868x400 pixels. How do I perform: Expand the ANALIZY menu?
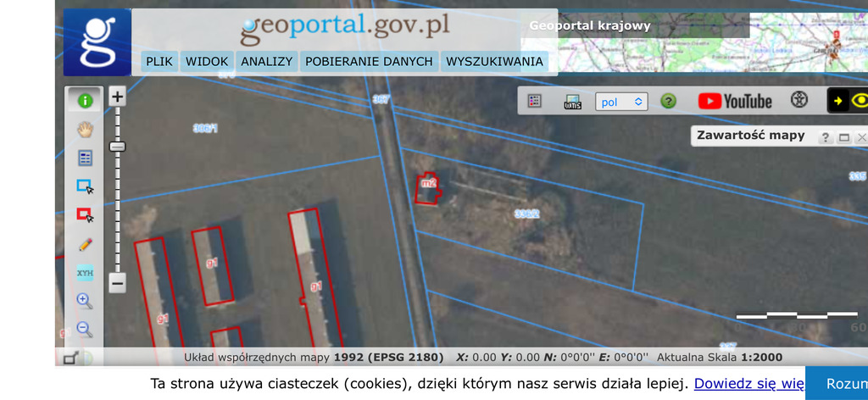(266, 61)
